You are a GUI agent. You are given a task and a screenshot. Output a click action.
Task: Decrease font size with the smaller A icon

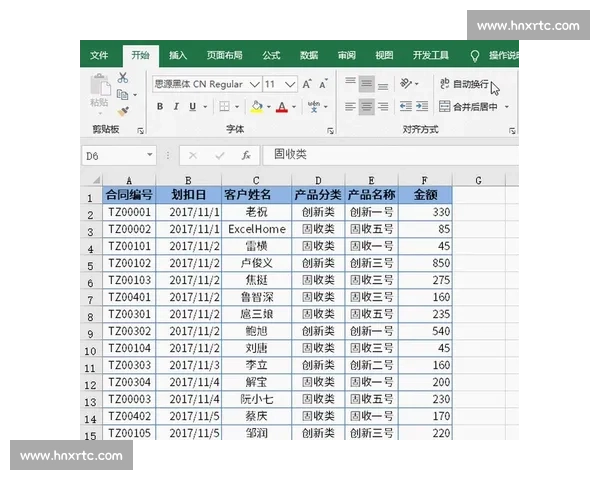pyautogui.click(x=323, y=84)
